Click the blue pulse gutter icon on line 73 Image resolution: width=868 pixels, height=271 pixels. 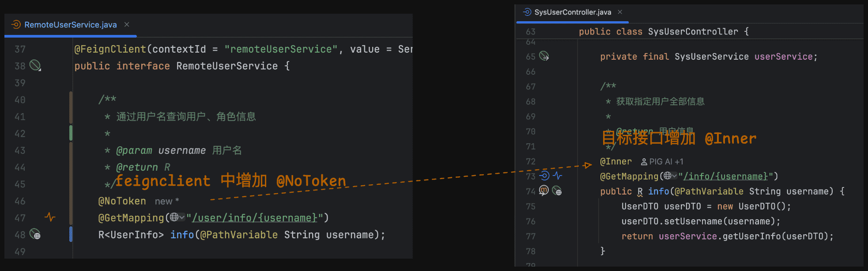[x=558, y=176]
